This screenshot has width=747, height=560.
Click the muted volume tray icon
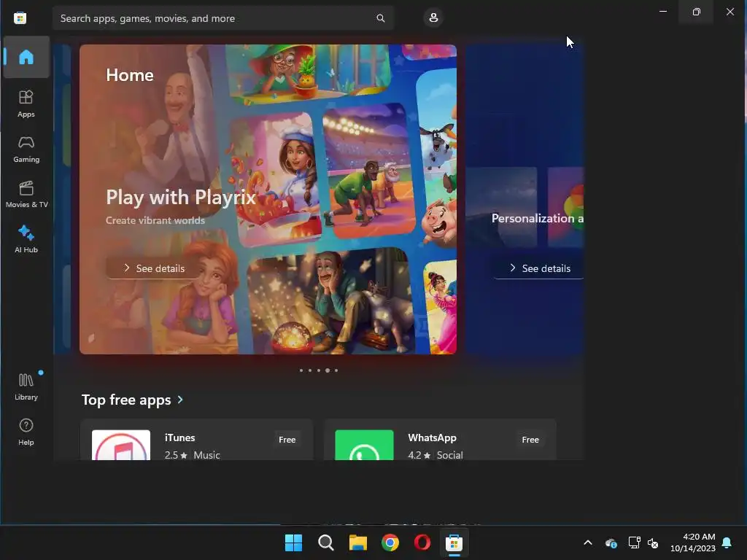(x=653, y=542)
